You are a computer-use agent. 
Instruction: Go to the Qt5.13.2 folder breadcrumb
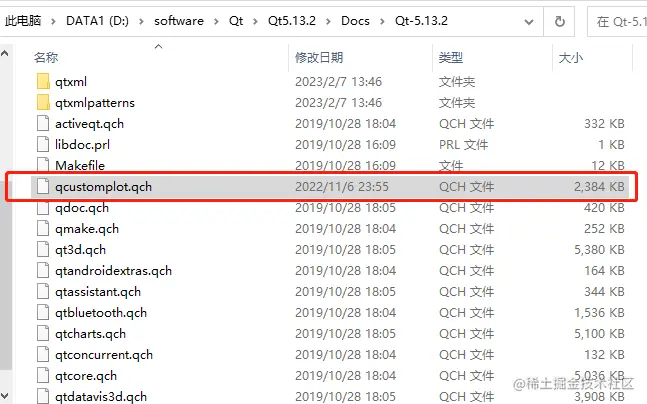click(x=292, y=21)
